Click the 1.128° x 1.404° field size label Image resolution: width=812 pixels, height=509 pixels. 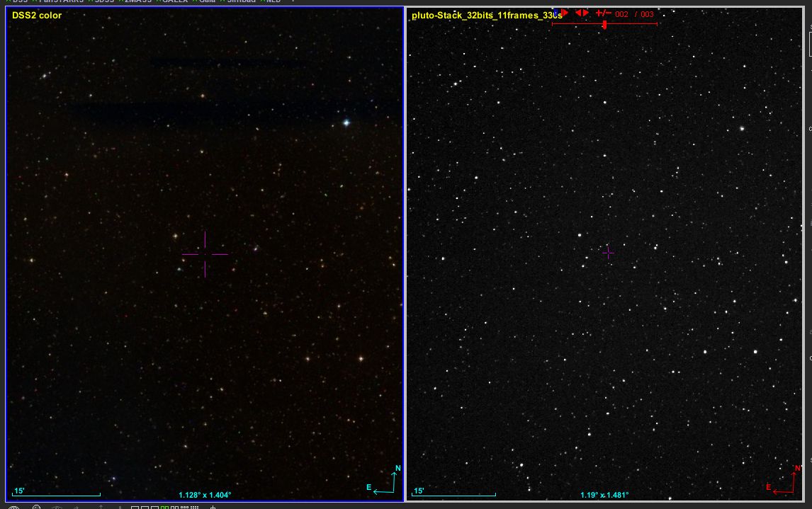point(205,495)
